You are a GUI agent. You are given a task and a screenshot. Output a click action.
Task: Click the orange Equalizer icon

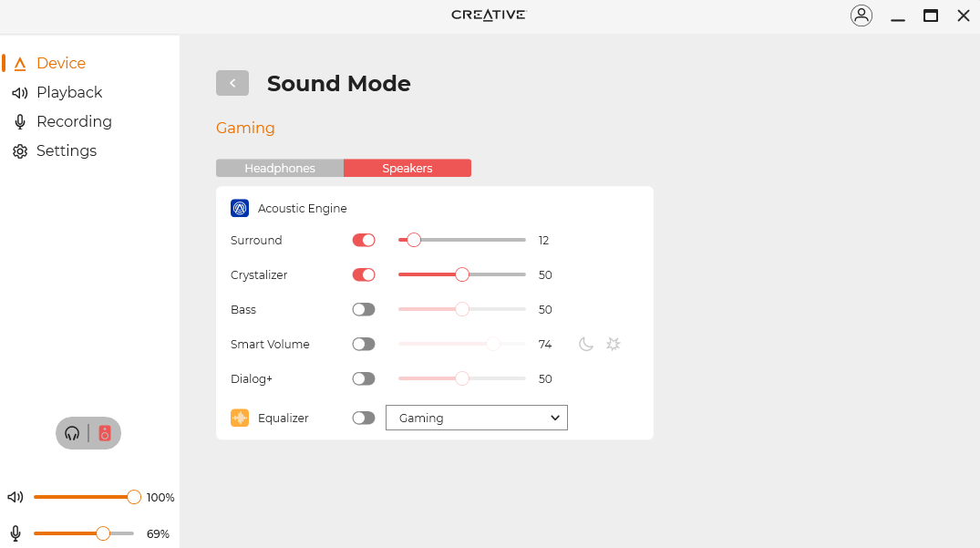240,418
